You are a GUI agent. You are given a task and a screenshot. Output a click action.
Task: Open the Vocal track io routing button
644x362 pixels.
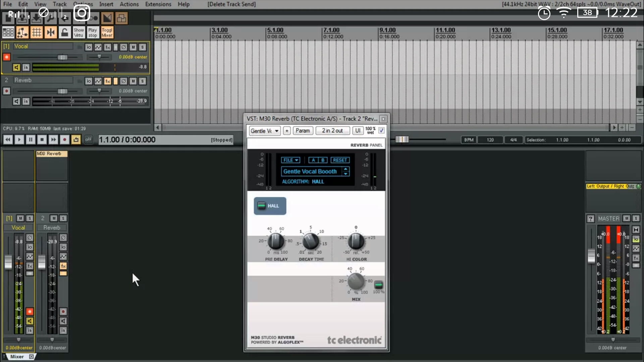[x=89, y=47]
